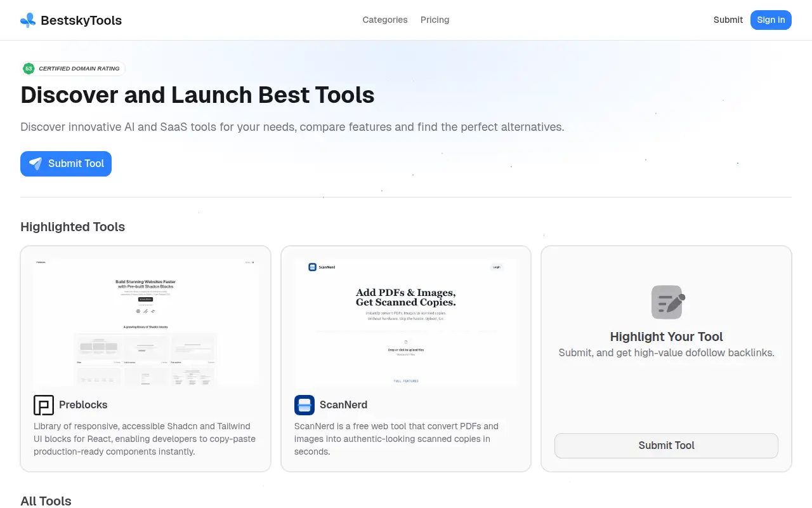Click the paper plane icon on Submit Tool
The height and width of the screenshot is (508, 812).
click(36, 164)
